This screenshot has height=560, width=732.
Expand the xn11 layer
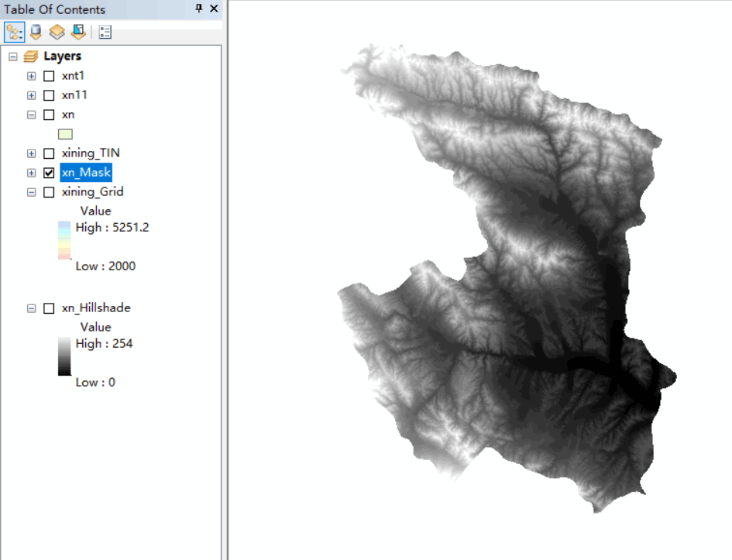pos(31,95)
